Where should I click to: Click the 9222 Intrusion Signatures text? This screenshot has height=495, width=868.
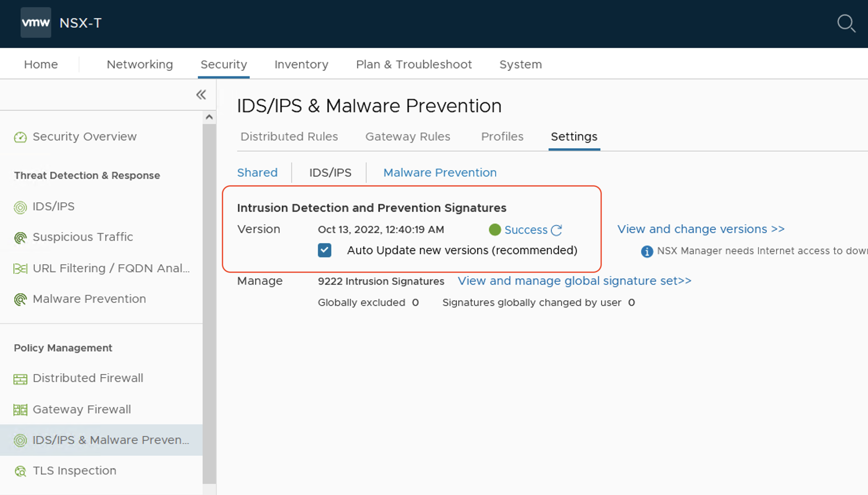click(x=381, y=281)
